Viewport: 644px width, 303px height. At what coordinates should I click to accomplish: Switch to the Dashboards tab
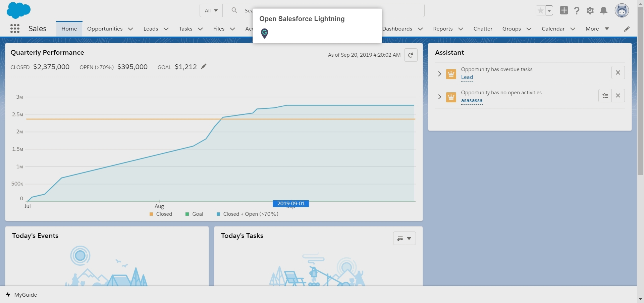397,29
